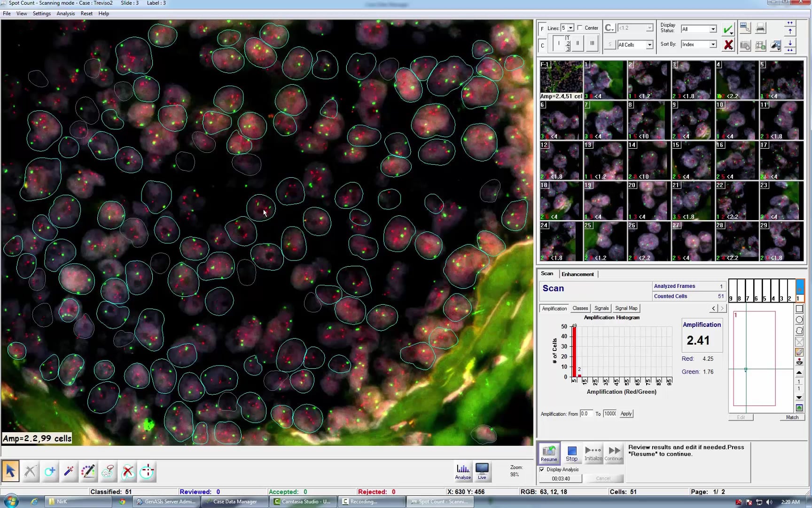The image size is (812, 508).
Task: Click the Apply amplification range button
Action: click(x=626, y=414)
